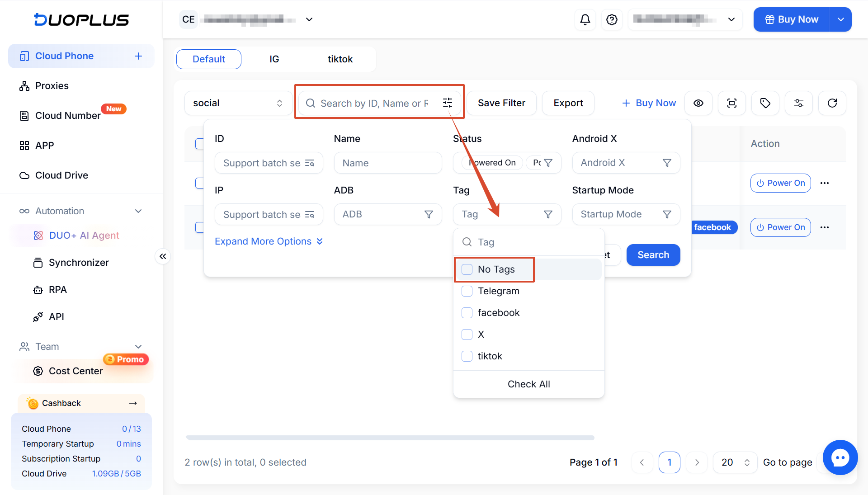
Task: Click the plus icon next to Cloud Phone
Action: [x=138, y=56]
